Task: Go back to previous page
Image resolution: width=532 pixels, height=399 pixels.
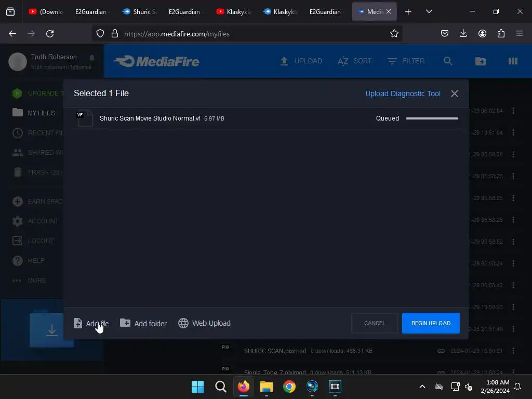Action: point(12,34)
